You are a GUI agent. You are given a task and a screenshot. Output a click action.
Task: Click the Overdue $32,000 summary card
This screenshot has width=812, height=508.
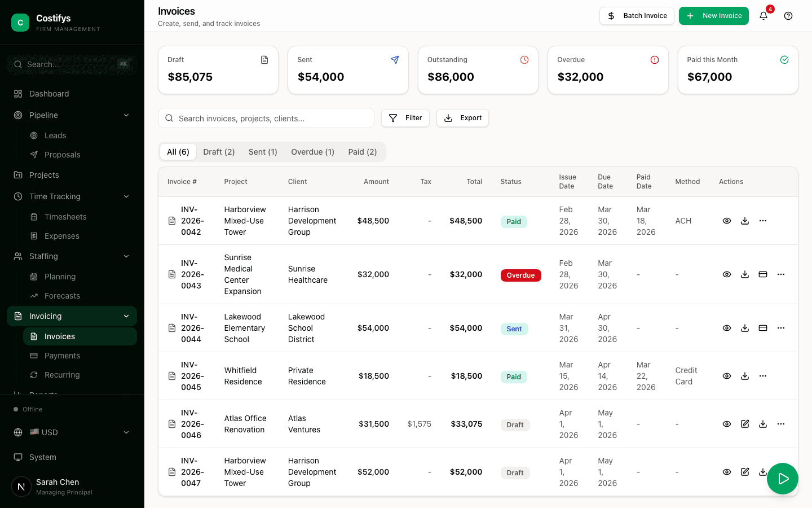tap(608, 70)
